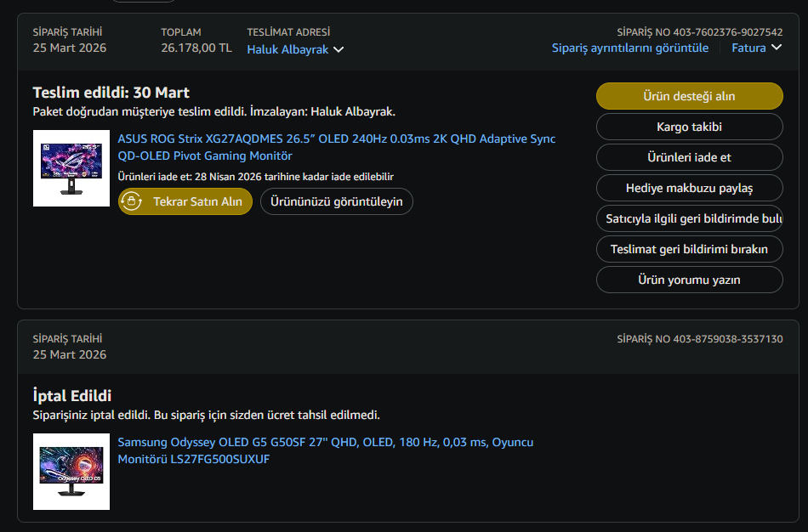Click the ASUS monitor thumbnail
Image resolution: width=808 pixels, height=532 pixels.
pos(71,168)
